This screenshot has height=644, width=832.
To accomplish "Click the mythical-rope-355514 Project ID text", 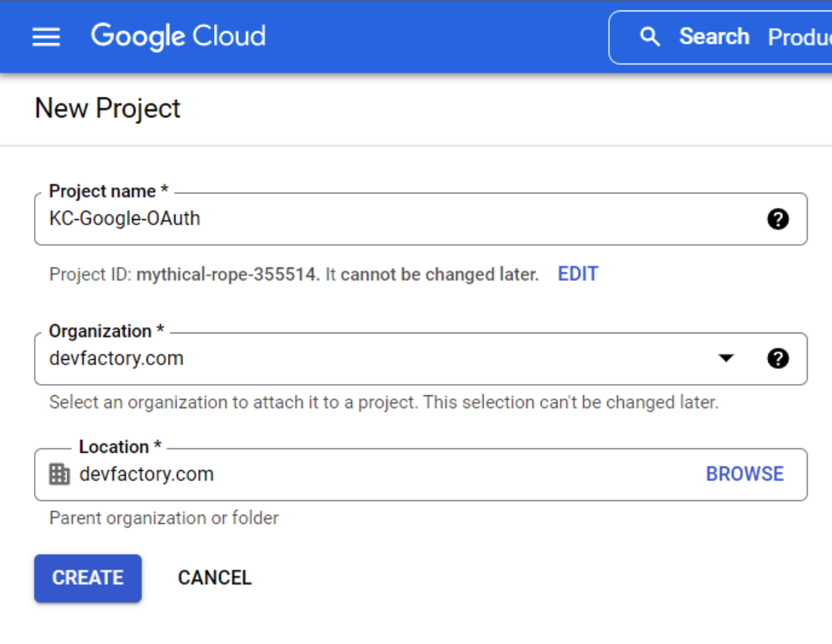I will tap(227, 274).
